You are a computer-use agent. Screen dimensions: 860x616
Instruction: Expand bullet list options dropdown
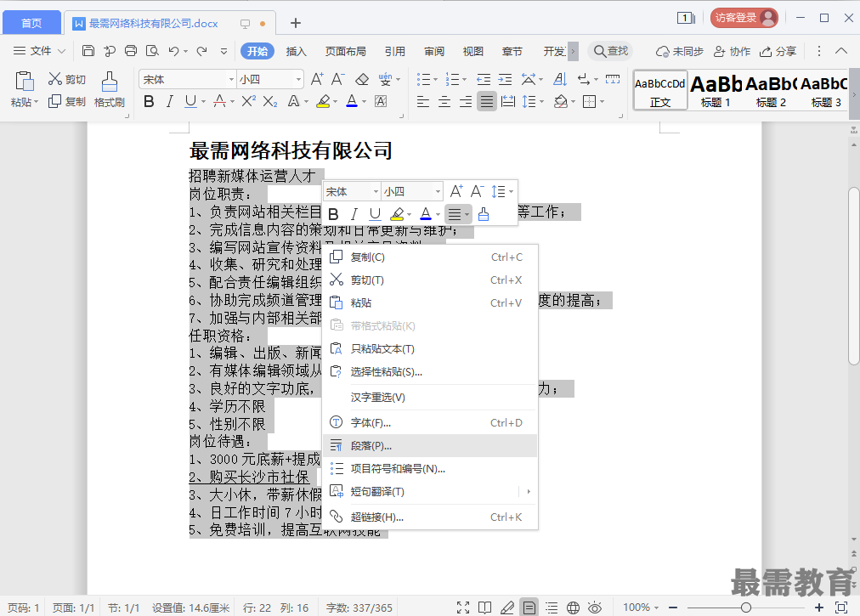[436, 80]
